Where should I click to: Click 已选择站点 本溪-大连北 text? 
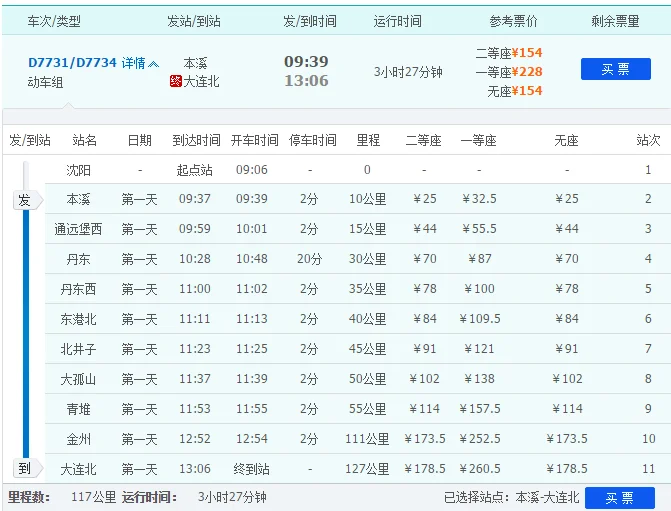(511, 497)
